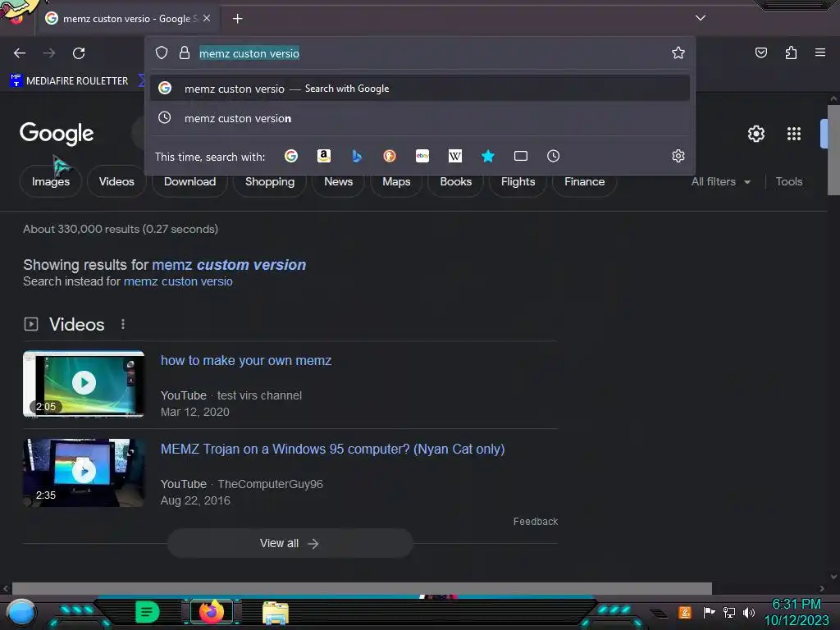Open the Extensions puzzle icon
This screenshot has height=630, width=840.
coord(791,52)
